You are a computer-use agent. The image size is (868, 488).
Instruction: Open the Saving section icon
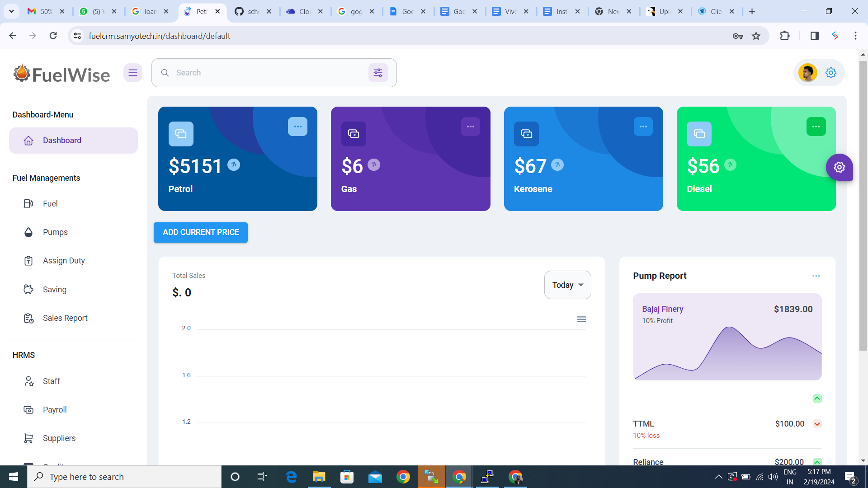tap(28, 290)
